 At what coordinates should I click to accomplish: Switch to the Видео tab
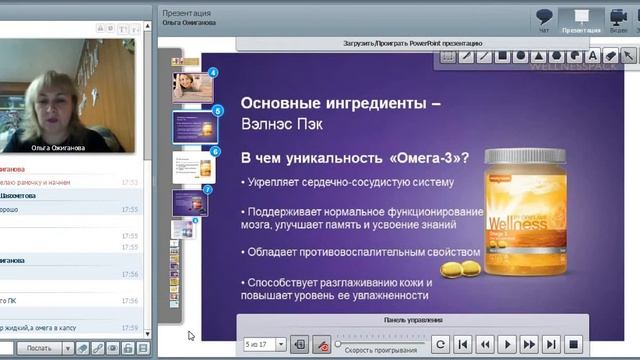click(618, 21)
